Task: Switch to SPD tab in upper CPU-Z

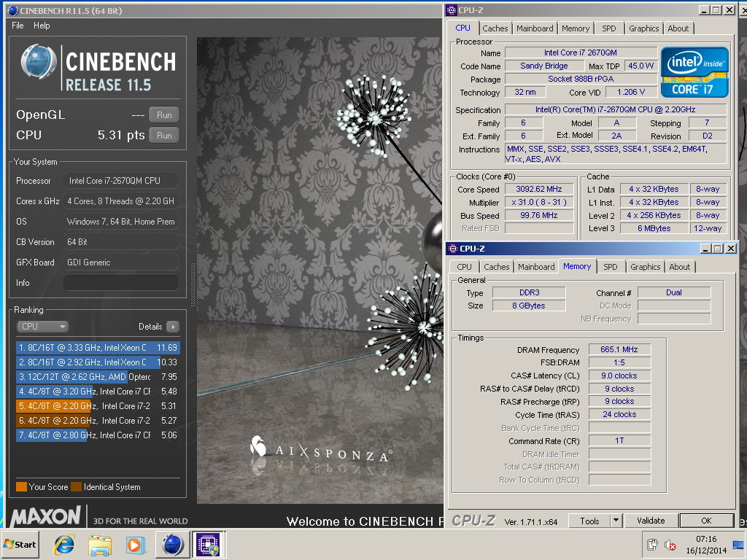Action: [x=609, y=28]
